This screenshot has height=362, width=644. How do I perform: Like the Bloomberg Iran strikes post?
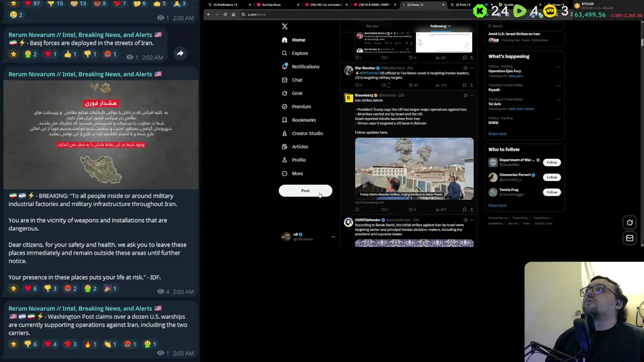pyautogui.click(x=412, y=210)
